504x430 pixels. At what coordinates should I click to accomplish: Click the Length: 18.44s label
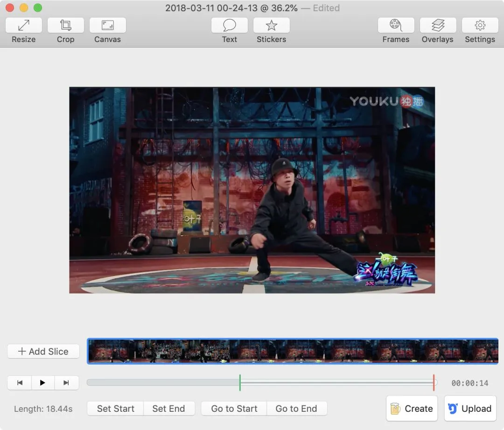point(43,409)
